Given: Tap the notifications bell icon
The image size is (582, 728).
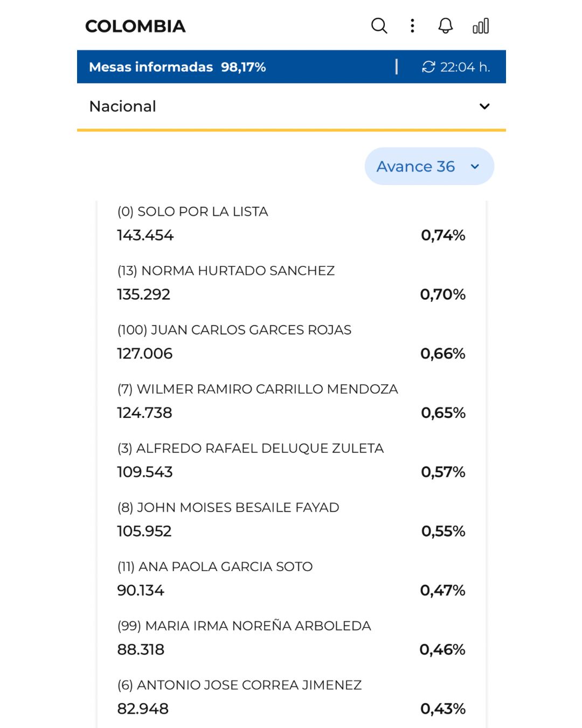Looking at the screenshot, I should pyautogui.click(x=445, y=26).
